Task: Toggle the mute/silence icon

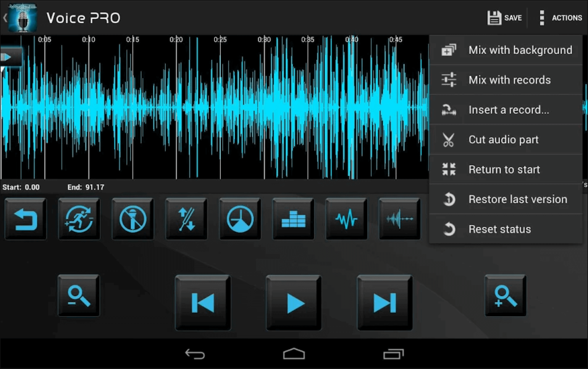Action: [x=133, y=219]
